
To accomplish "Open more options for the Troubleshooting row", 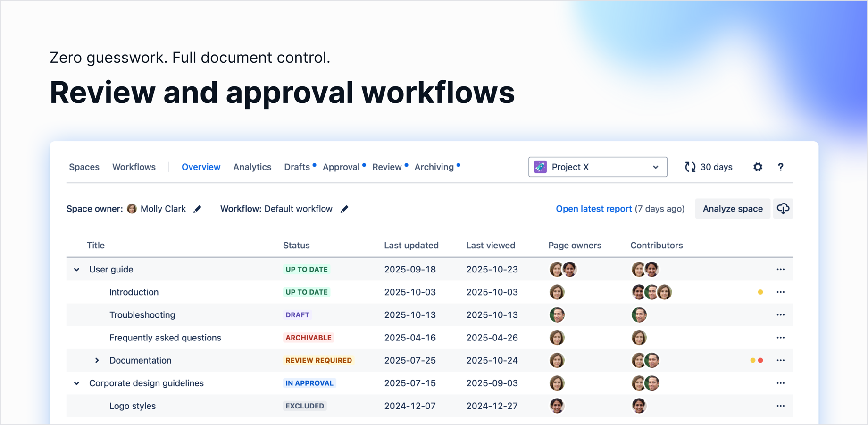I will tap(781, 315).
